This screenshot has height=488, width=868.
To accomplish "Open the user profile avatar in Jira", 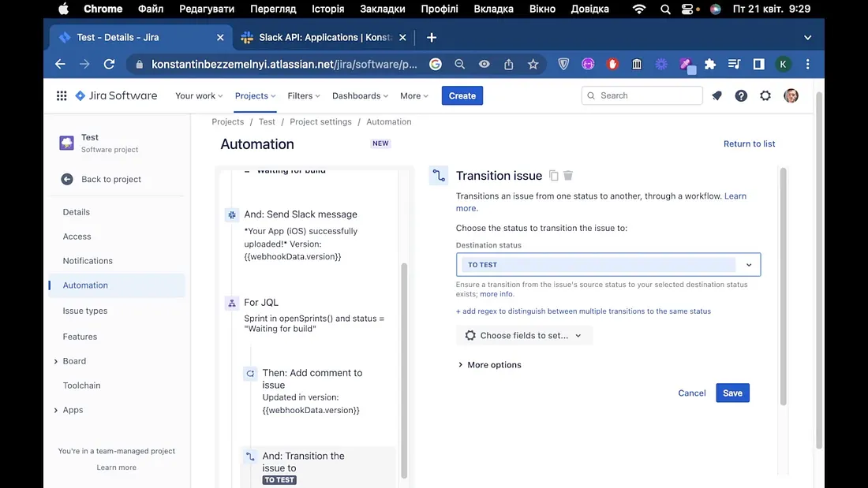I will [x=791, y=95].
